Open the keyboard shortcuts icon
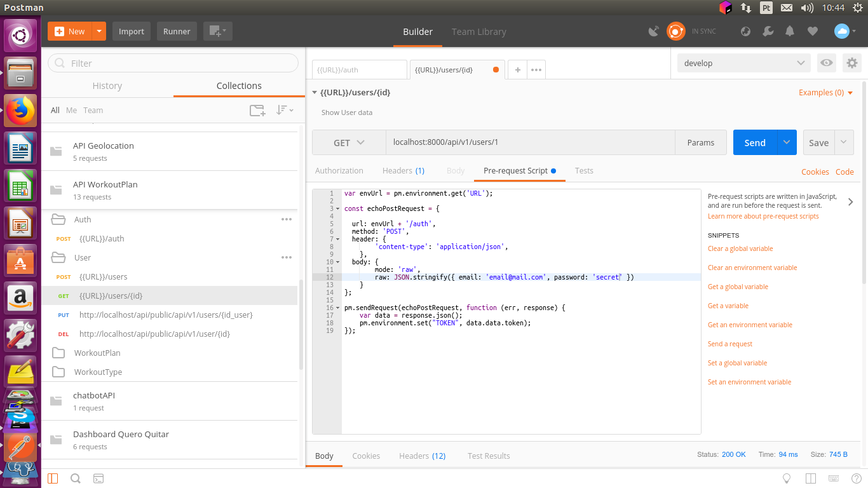Image resolution: width=868 pixels, height=488 pixels. (x=834, y=478)
